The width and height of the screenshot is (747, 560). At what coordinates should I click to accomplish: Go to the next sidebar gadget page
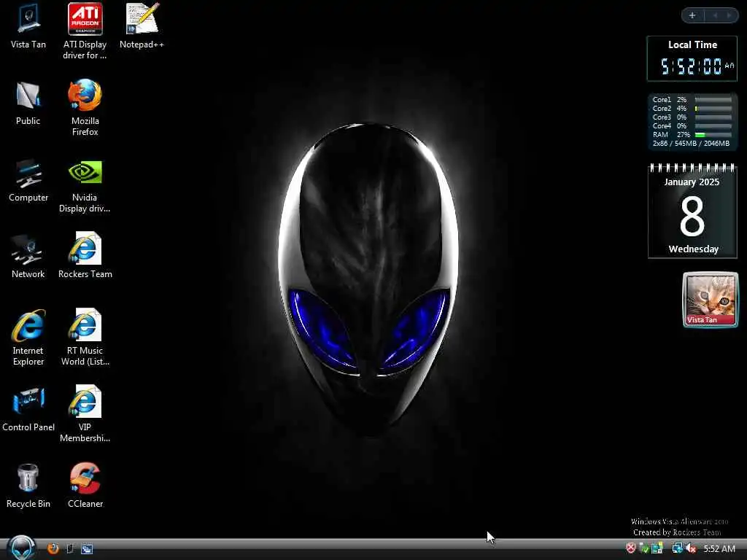[x=729, y=15]
